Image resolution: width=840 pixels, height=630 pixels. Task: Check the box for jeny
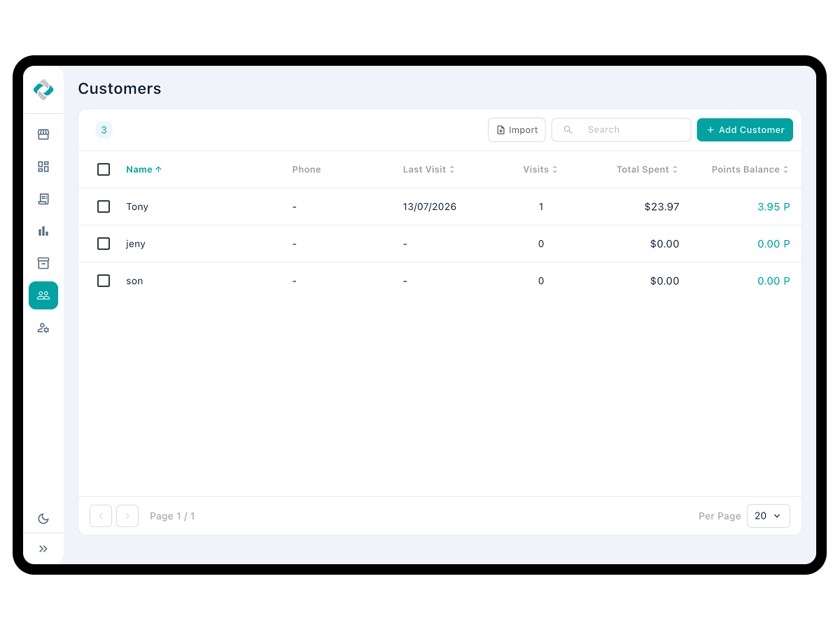[104, 244]
